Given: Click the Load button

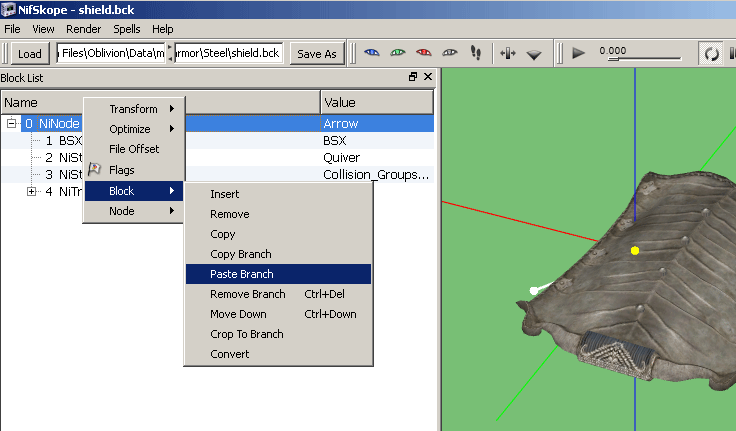Looking at the screenshot, I should (30, 54).
